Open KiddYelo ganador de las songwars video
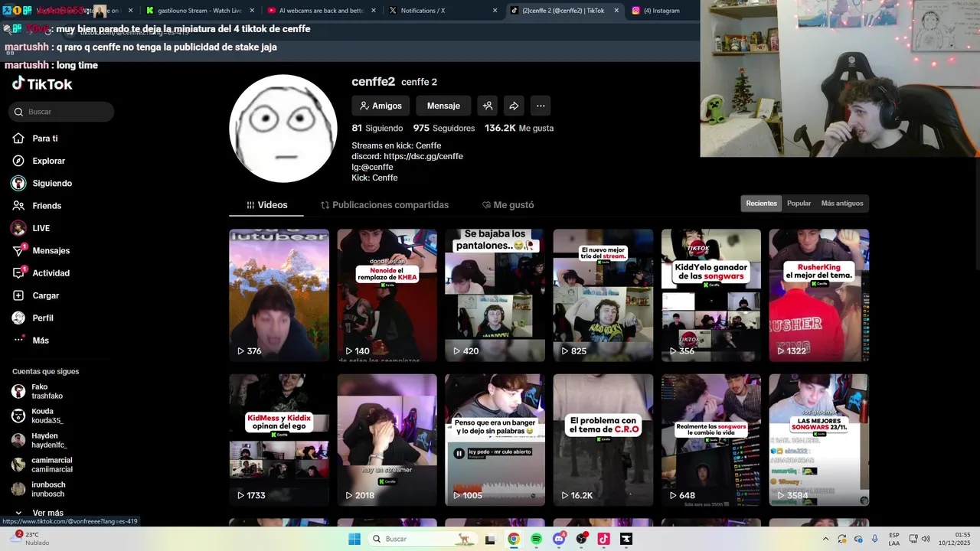 (711, 295)
